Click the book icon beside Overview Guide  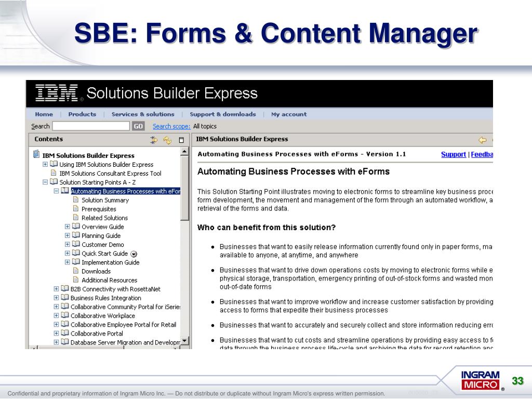[76, 226]
